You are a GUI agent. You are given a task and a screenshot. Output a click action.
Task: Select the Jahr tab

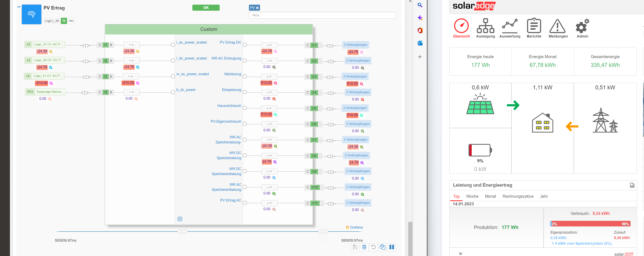click(544, 196)
